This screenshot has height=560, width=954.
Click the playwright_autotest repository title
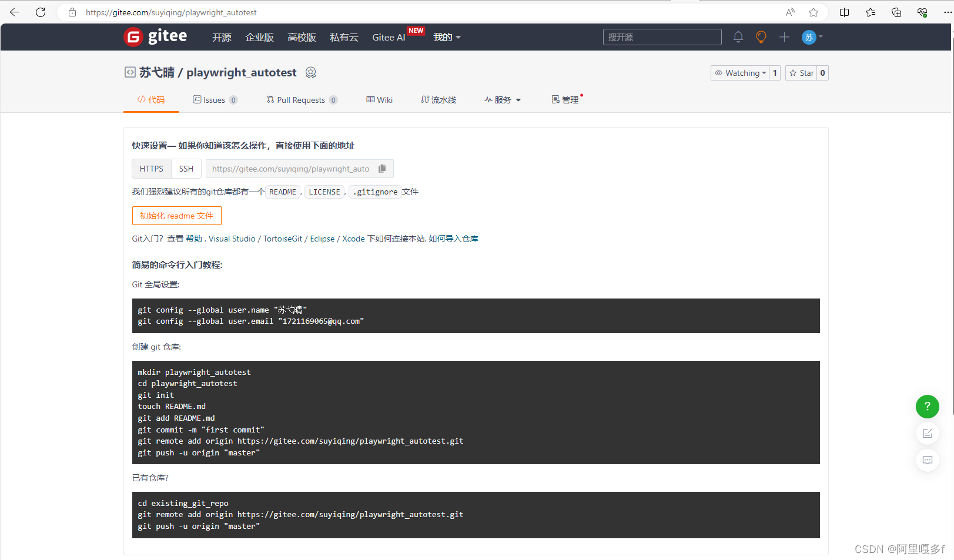pyautogui.click(x=242, y=72)
